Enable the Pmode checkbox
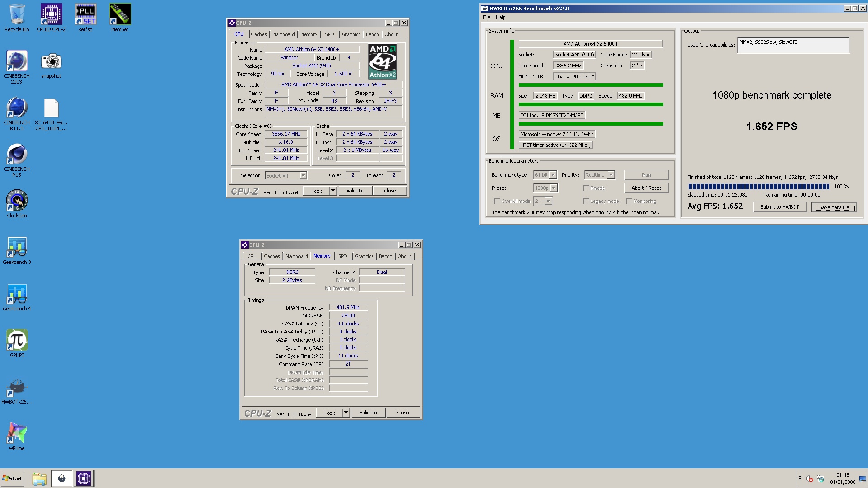 (x=586, y=188)
